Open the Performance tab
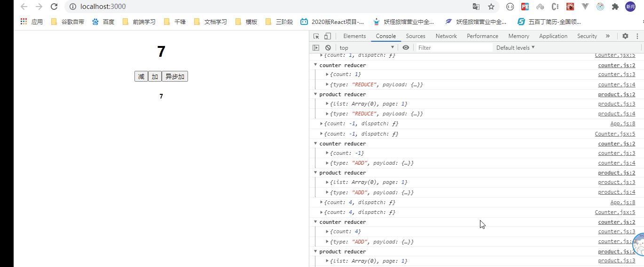 tap(482, 36)
